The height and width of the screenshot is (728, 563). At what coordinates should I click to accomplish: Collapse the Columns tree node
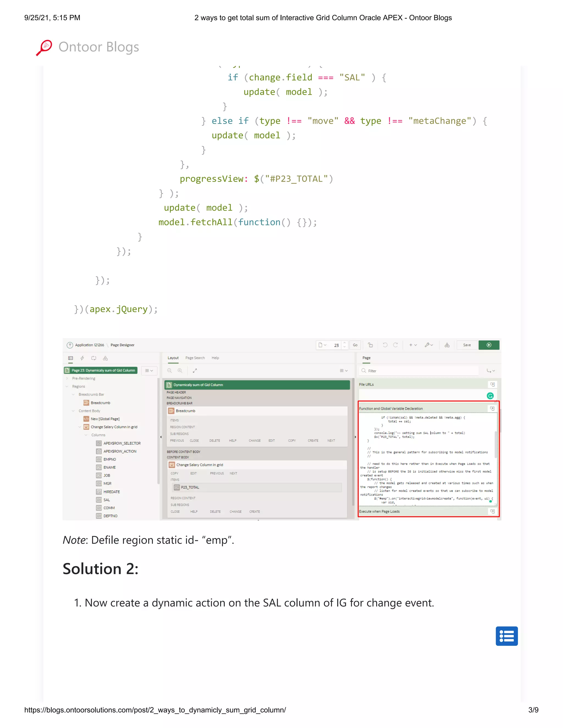86,435
